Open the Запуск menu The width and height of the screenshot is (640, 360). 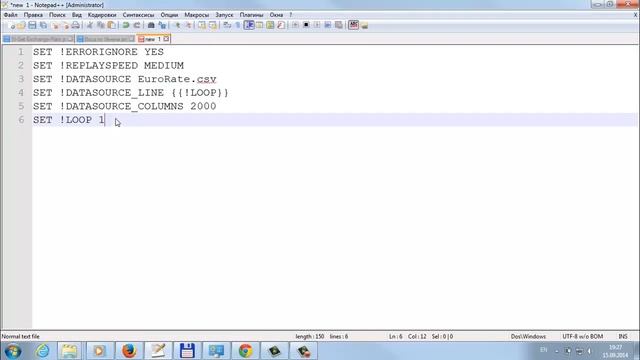224,15
